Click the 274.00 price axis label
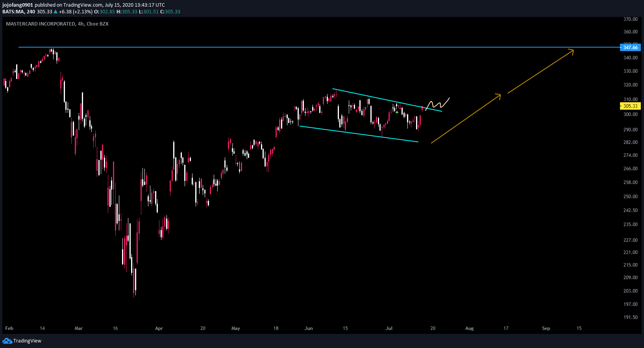Viewport: 644px width, 348px height. point(630,155)
